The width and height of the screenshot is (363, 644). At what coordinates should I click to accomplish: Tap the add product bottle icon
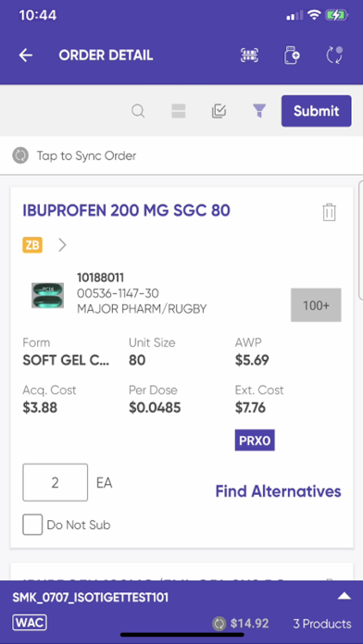pyautogui.click(x=292, y=55)
